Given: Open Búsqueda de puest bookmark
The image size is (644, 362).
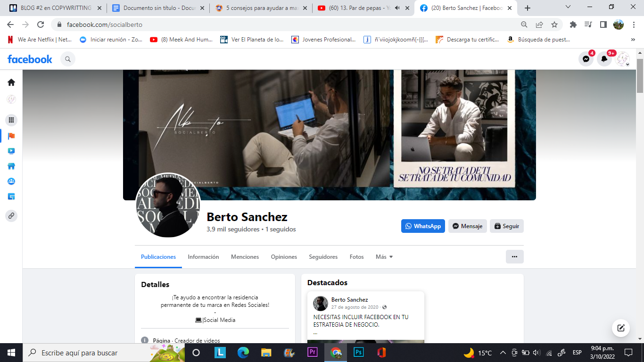Looking at the screenshot, I should tap(538, 40).
